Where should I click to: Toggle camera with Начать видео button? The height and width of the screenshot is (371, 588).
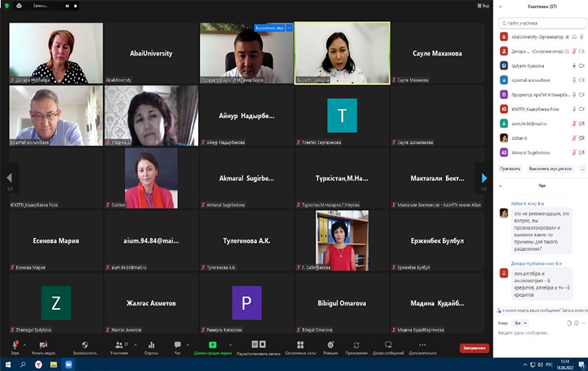(43, 345)
